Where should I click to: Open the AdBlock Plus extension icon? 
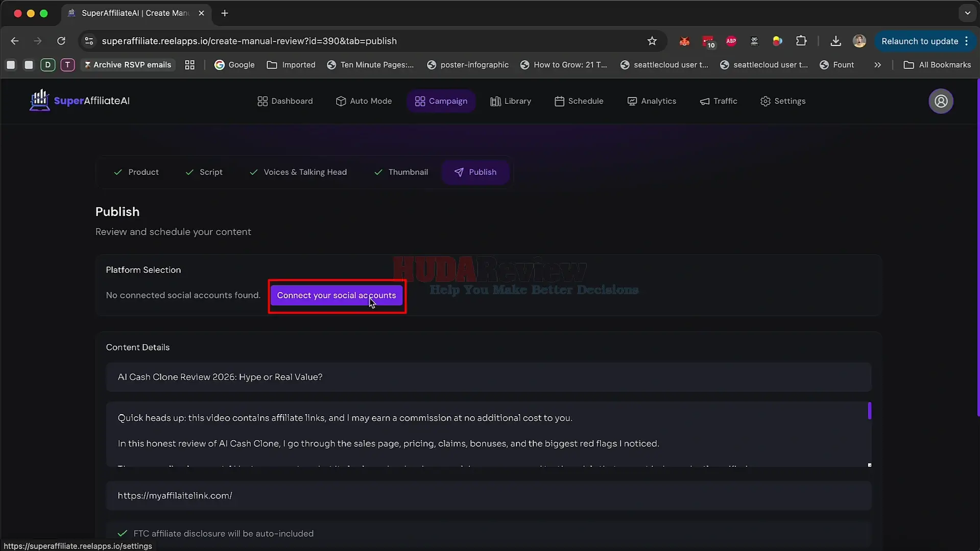click(x=731, y=41)
